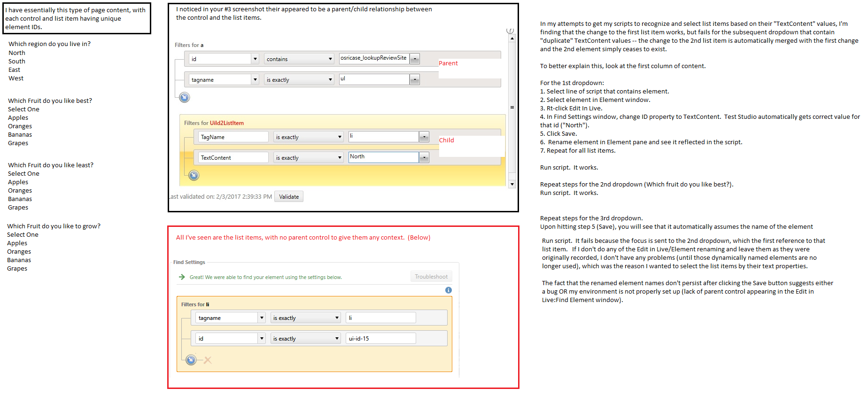Image resolution: width=868 pixels, height=396 pixels.
Task: Click "Select One" under "like least" question
Action: coord(23,173)
